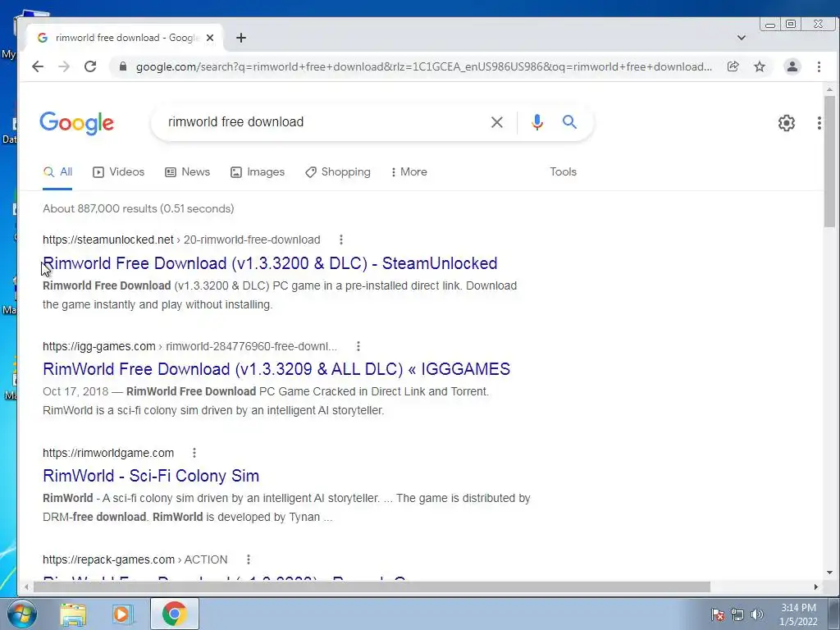Click the Chrome taskbar button

coord(174,614)
